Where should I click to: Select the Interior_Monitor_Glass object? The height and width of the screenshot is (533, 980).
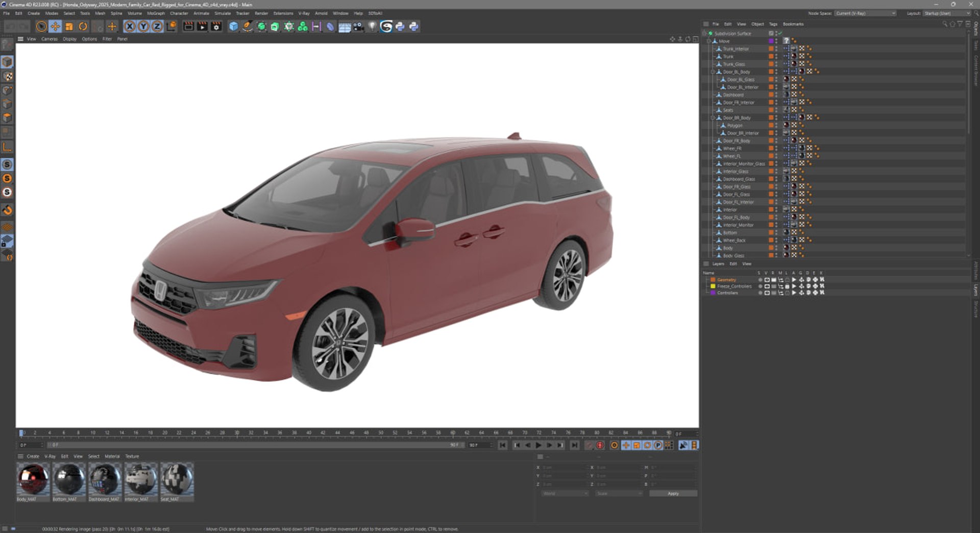744,164
